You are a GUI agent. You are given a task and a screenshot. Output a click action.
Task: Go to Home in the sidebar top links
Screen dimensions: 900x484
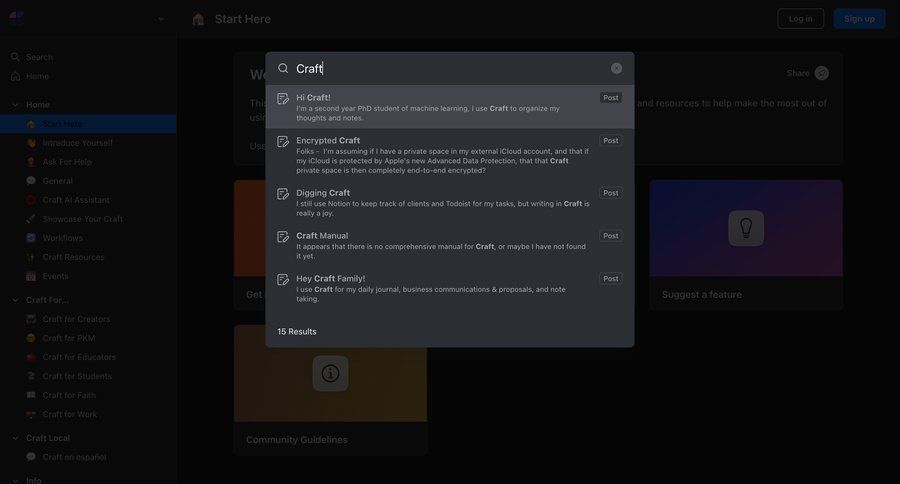point(30,76)
